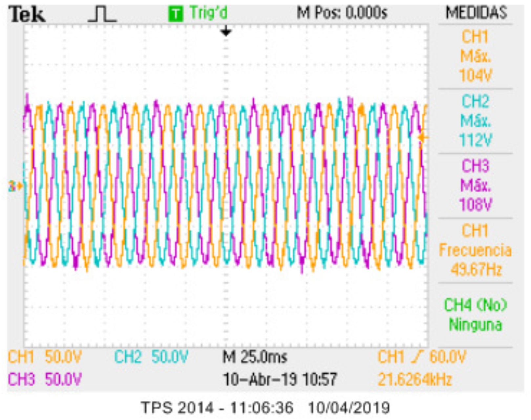Click the CH3 50.0V vertical scale readout
This screenshot has height=420, width=531.
point(45,380)
